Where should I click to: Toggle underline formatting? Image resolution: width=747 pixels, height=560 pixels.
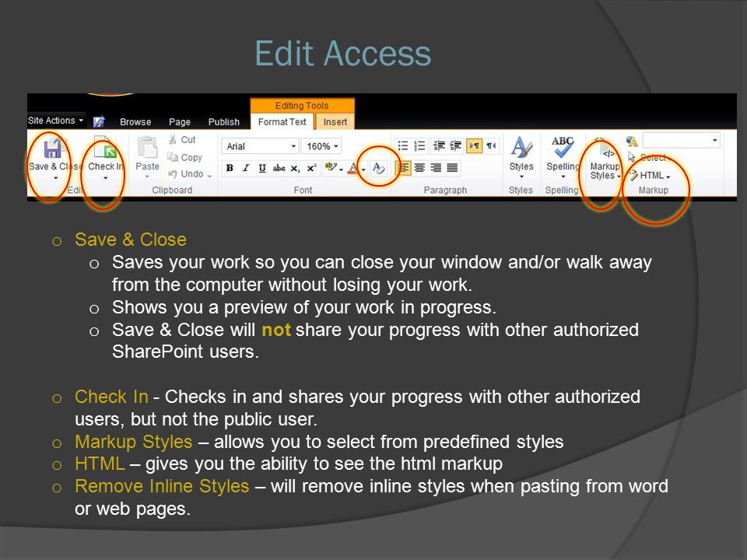262,168
